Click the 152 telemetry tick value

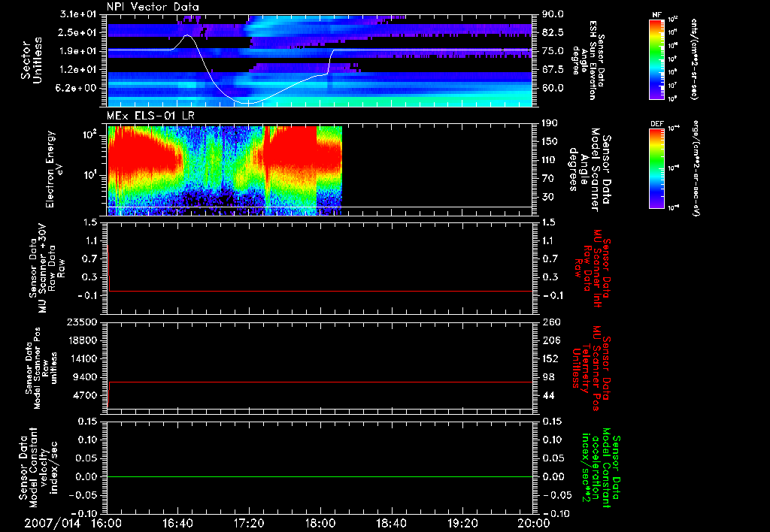pos(550,358)
